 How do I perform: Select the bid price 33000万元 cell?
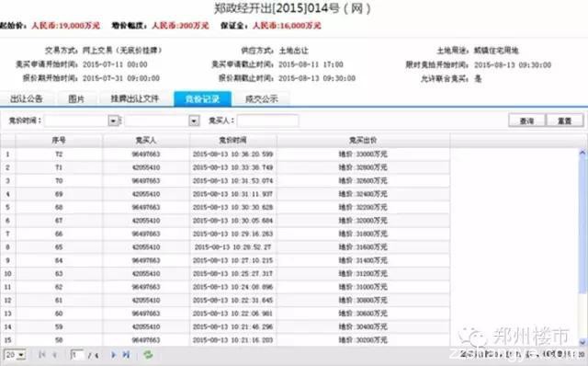(363, 154)
